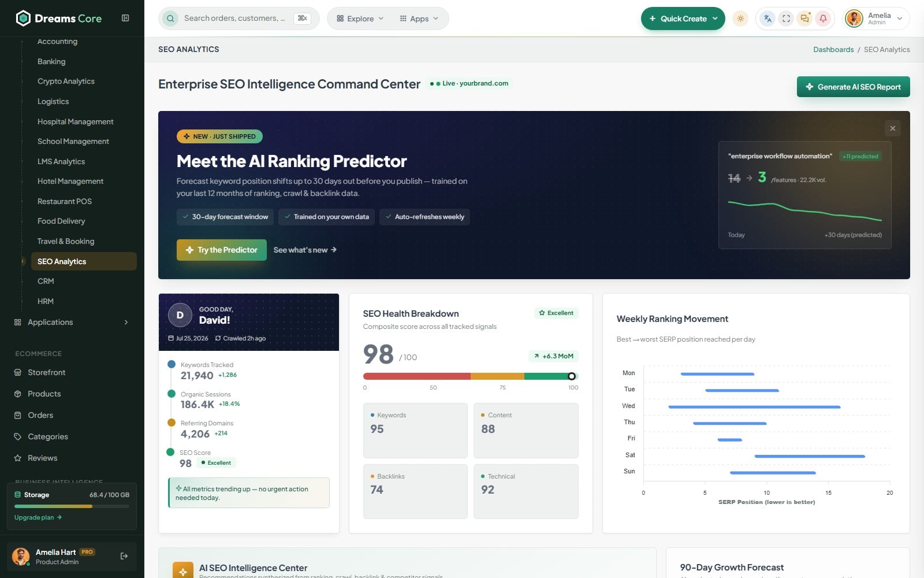924x578 pixels.
Task: Click the logout icon beside Amelia Hart
Action: pos(124,556)
